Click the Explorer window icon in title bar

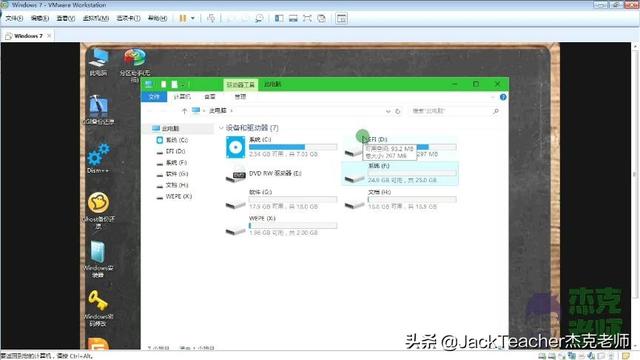[149, 84]
